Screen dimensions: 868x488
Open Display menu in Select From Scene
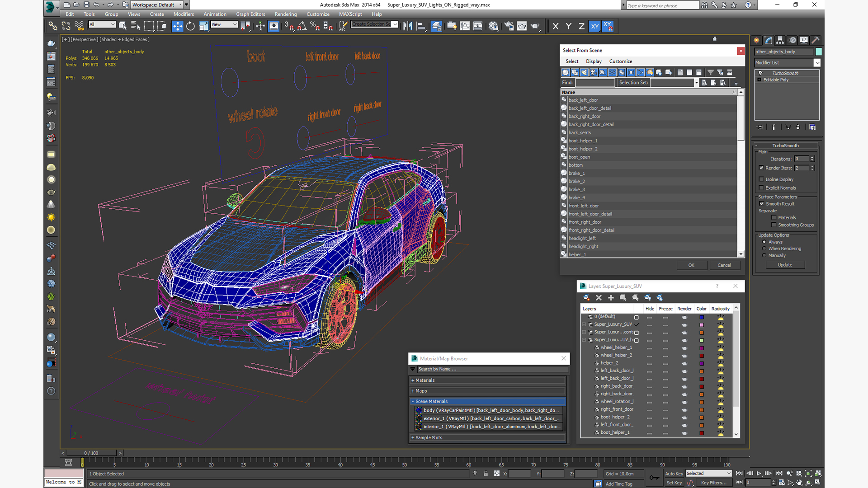click(x=594, y=61)
